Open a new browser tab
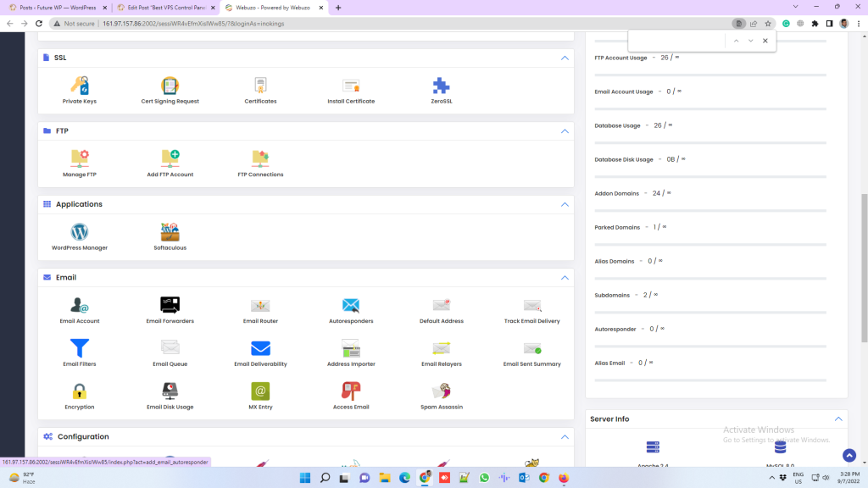This screenshot has width=868, height=488. pos(338,8)
